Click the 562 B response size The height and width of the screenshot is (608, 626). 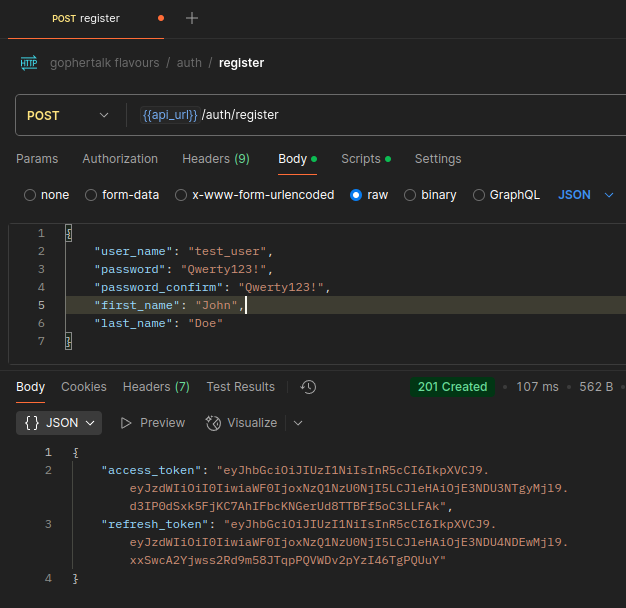[x=596, y=387]
